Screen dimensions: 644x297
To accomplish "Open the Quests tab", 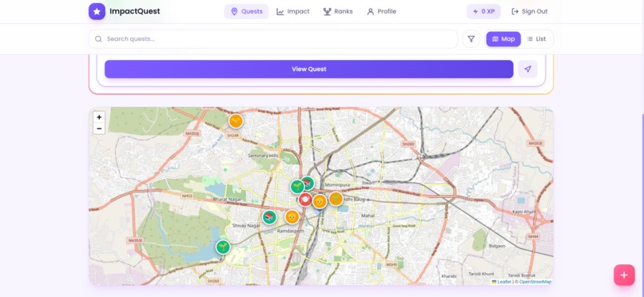I will click(246, 11).
